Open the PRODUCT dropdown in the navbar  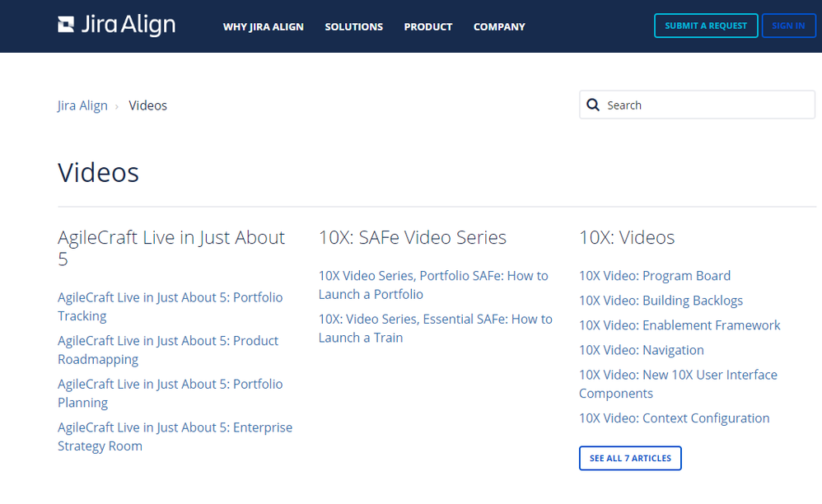pos(427,26)
